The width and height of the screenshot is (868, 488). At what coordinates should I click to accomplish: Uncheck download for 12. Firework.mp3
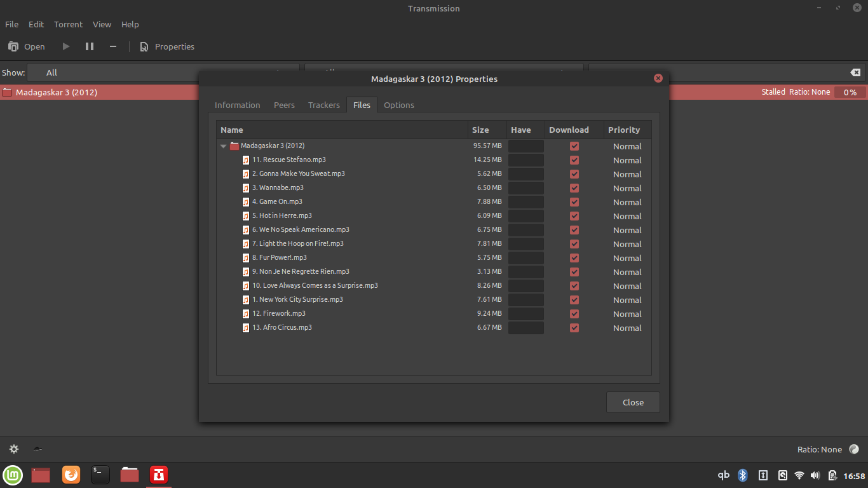574,314
